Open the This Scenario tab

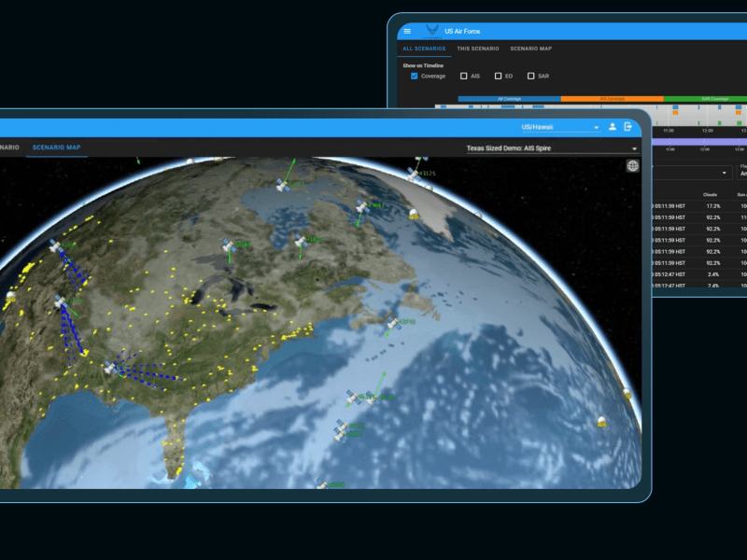(477, 49)
